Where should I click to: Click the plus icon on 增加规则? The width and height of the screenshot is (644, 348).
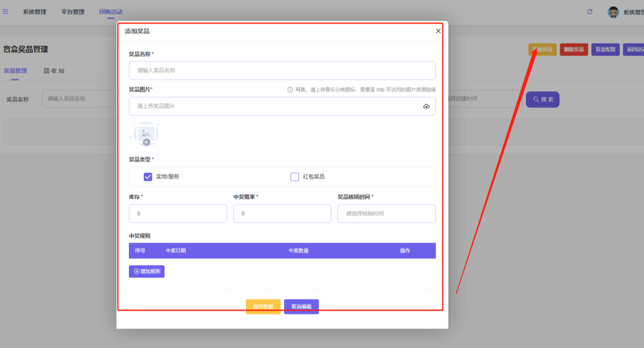coord(136,271)
